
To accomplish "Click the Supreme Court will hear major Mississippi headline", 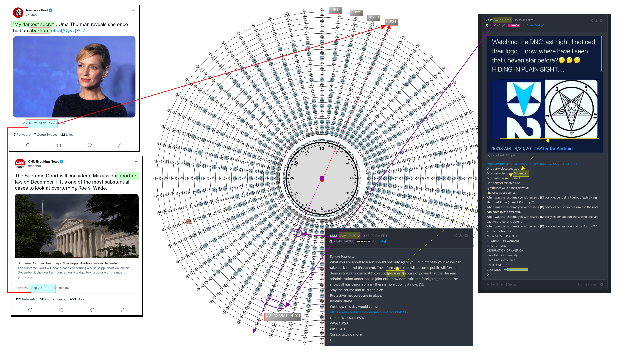I will click(68, 263).
